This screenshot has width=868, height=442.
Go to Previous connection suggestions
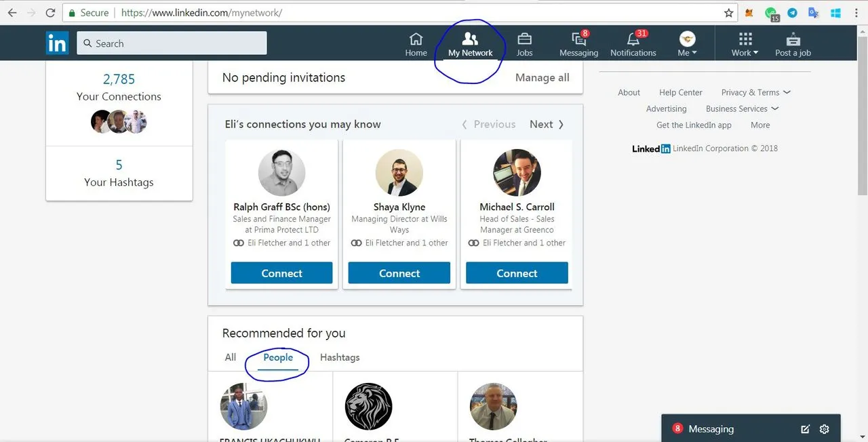488,124
